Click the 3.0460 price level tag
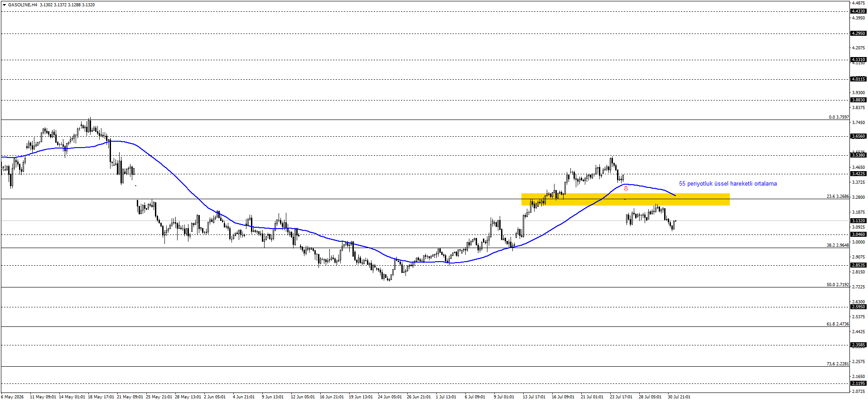868x402 pixels. click(858, 234)
